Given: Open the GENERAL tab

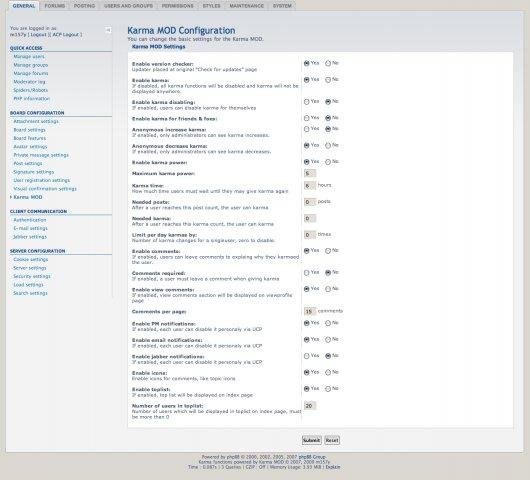Looking at the screenshot, I should click(x=23, y=6).
